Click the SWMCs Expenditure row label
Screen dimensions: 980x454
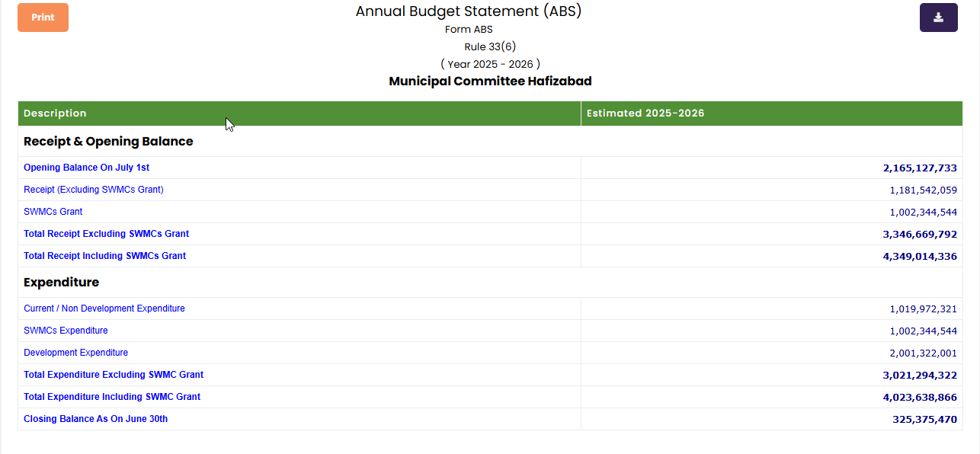click(66, 331)
